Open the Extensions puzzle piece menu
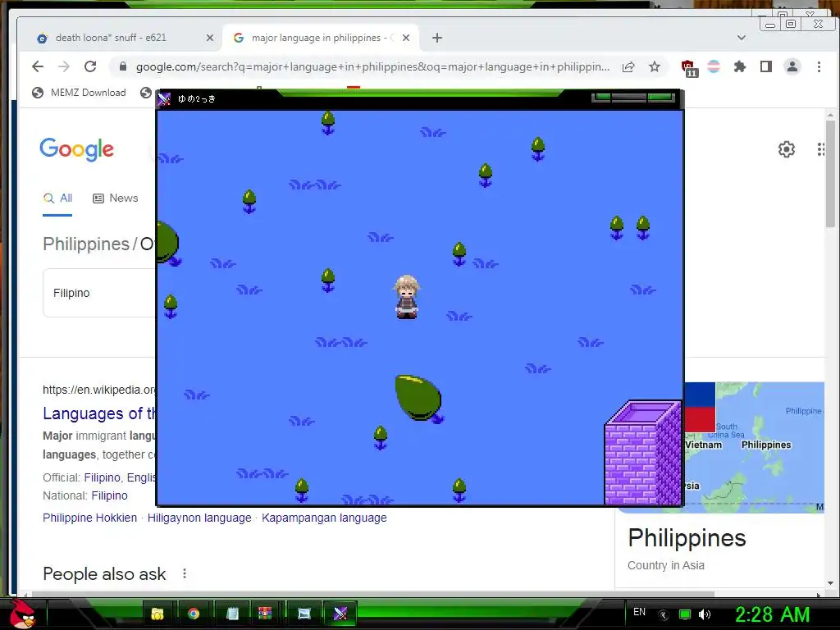The height and width of the screenshot is (630, 840). pyautogui.click(x=740, y=66)
